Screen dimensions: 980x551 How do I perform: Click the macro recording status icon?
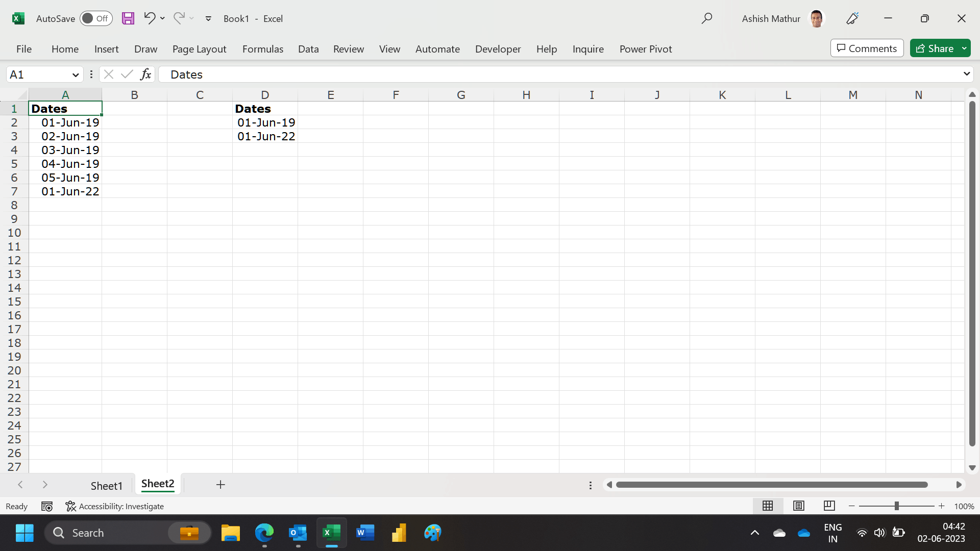(47, 506)
